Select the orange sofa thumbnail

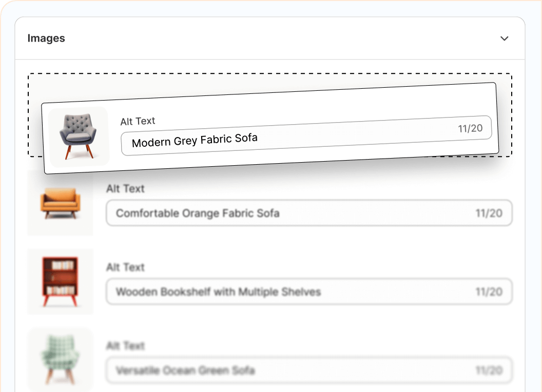tap(60, 203)
